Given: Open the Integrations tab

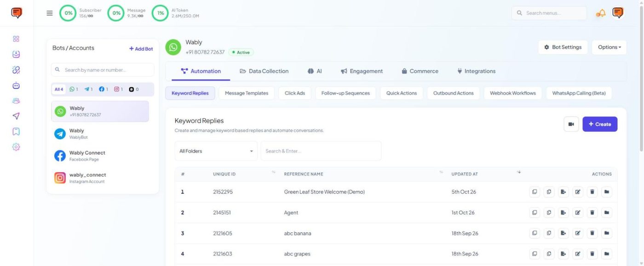Looking at the screenshot, I should tap(476, 71).
